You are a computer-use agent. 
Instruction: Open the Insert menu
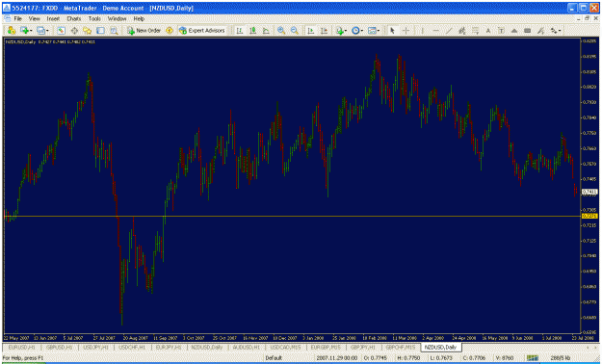tap(53, 18)
